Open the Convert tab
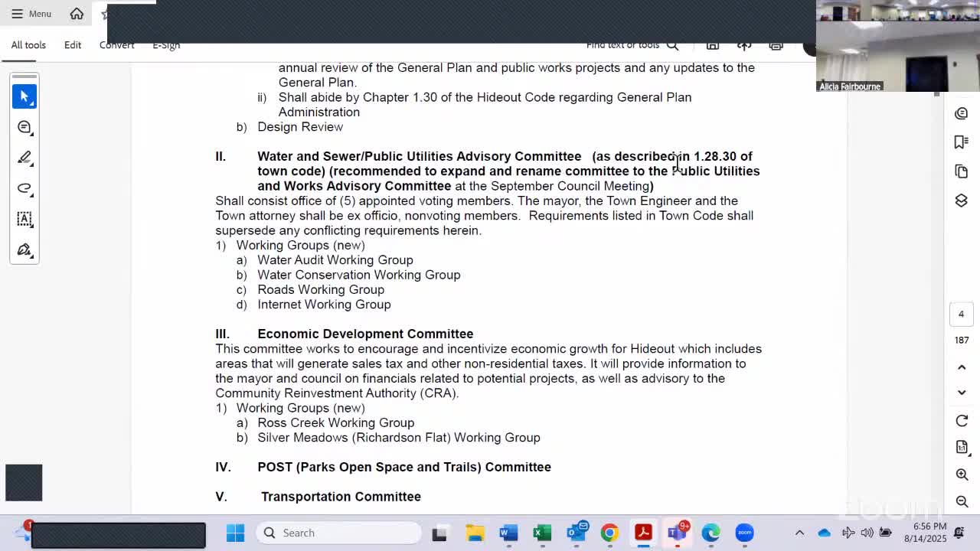This screenshot has height=551, width=980. click(116, 45)
